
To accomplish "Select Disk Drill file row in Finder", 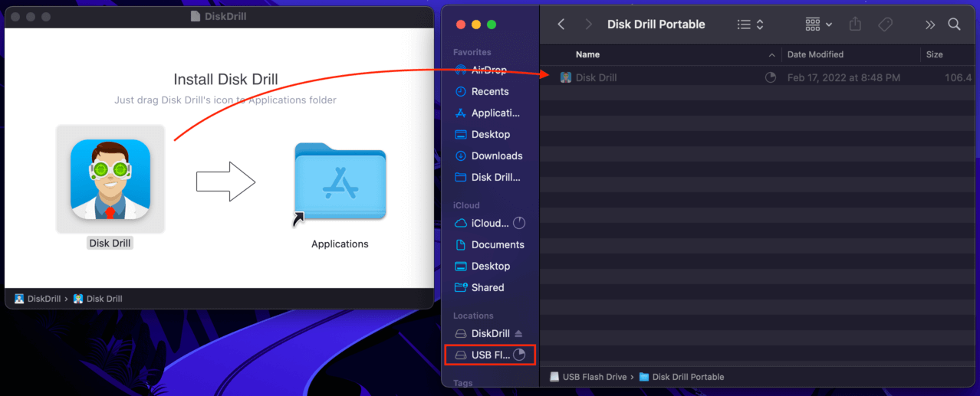I will coord(759,77).
